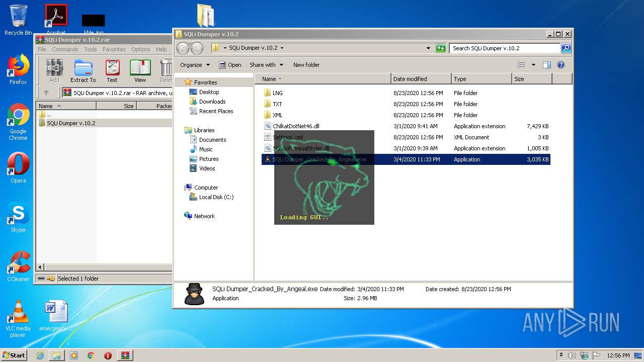Expand the address bar history dropdown
This screenshot has height=362, width=644.
[428, 48]
